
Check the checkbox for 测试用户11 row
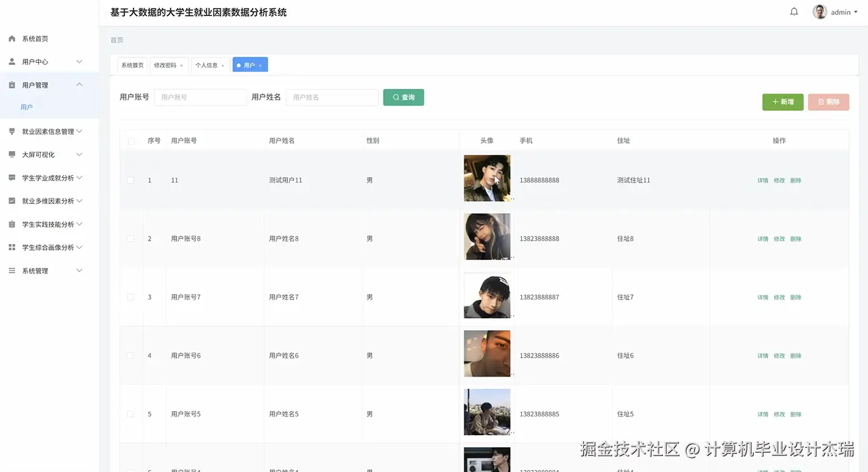point(131,180)
